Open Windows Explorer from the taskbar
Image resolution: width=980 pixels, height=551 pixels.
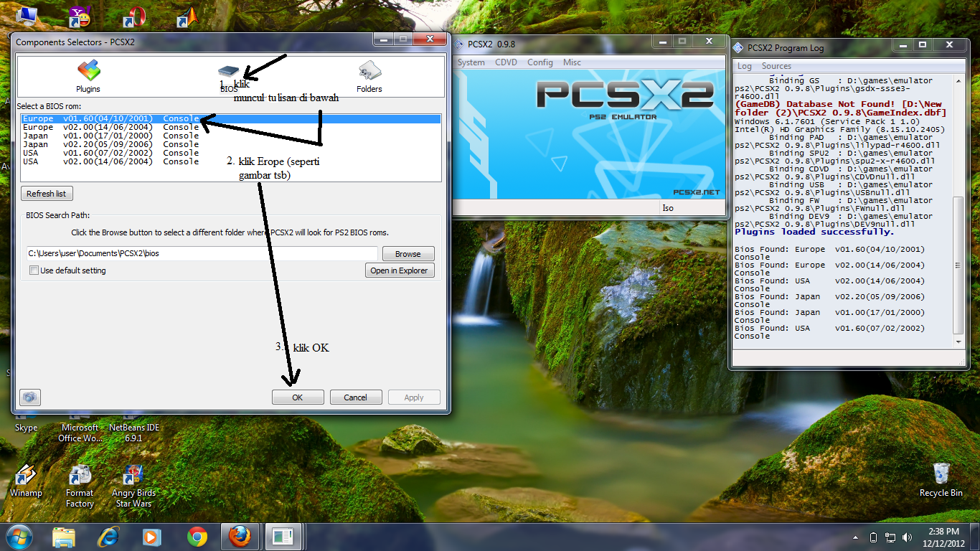pos(64,537)
